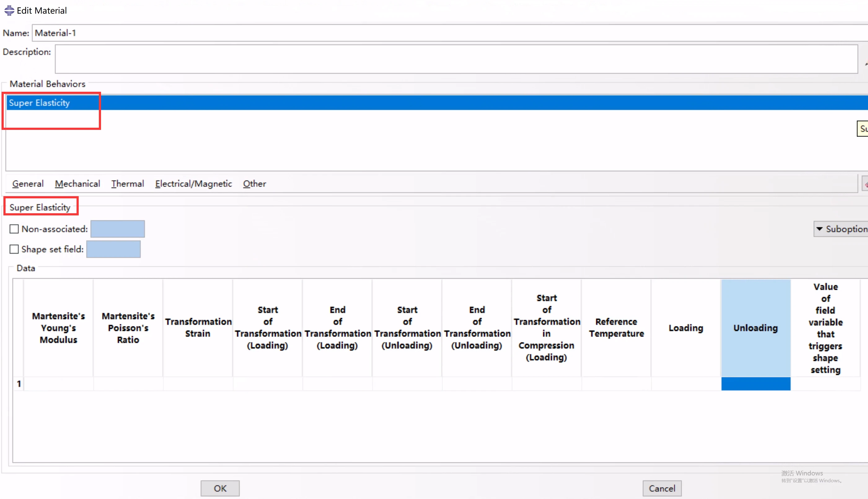868x499 pixels.
Task: Open the Suboptions dropdown
Action: 841,229
